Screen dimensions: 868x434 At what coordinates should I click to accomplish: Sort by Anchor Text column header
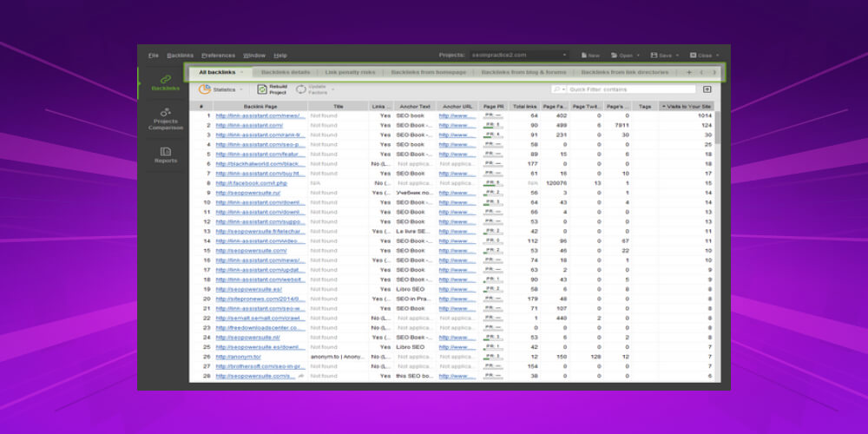[415, 106]
